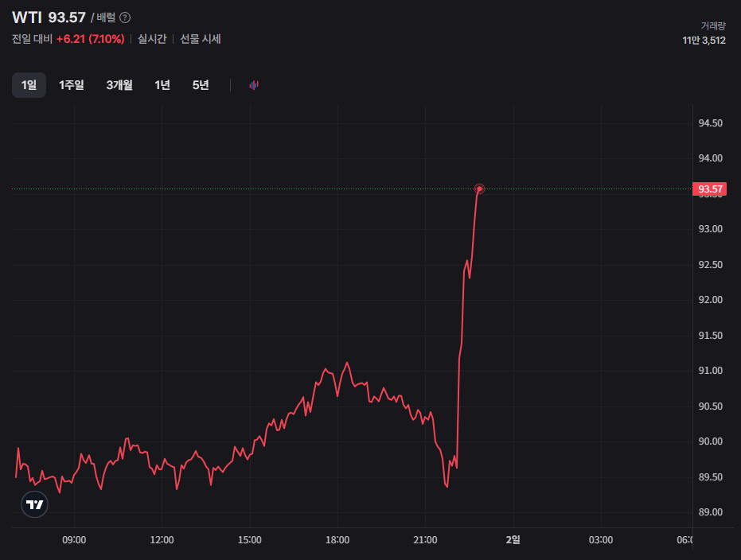
Task: Click the 2일 date axis label
Action: (513, 539)
